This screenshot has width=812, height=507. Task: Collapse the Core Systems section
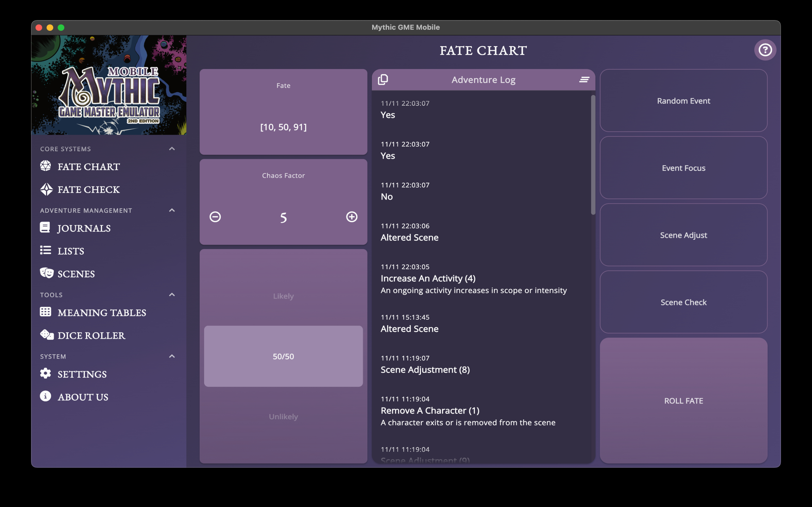click(172, 148)
